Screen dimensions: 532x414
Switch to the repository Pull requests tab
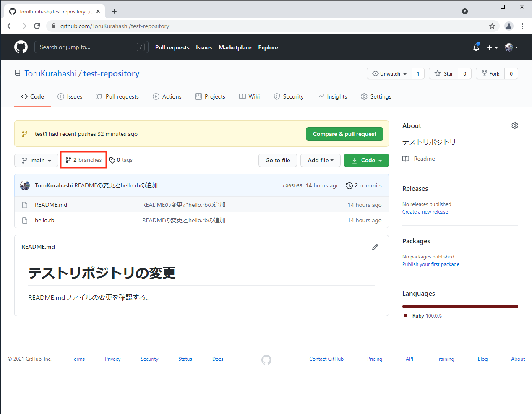[x=117, y=96]
